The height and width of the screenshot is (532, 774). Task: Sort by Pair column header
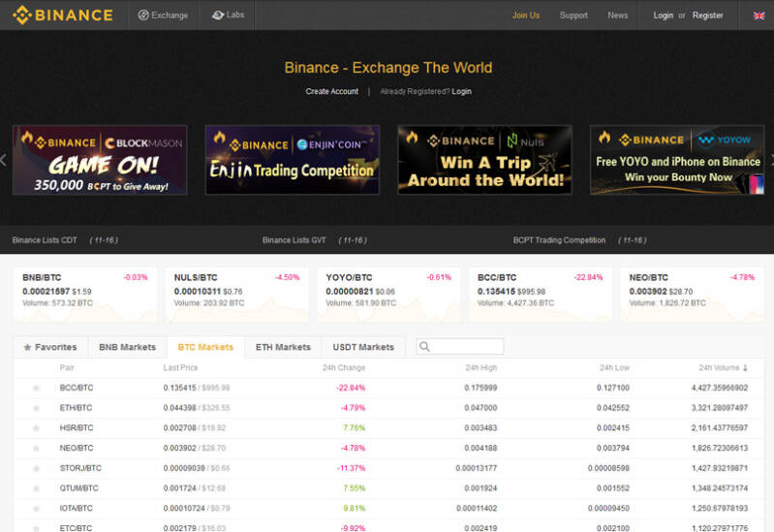pos(67,368)
